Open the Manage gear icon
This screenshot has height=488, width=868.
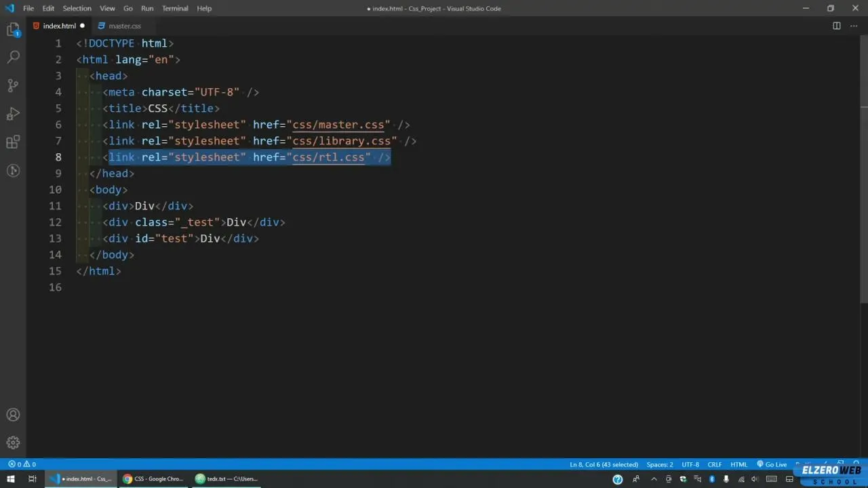coord(13,443)
